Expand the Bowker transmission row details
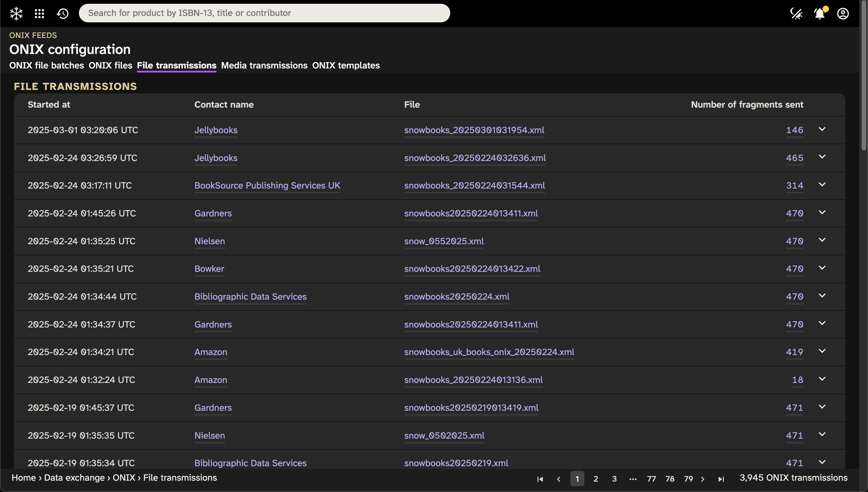868x492 pixels. click(x=822, y=268)
